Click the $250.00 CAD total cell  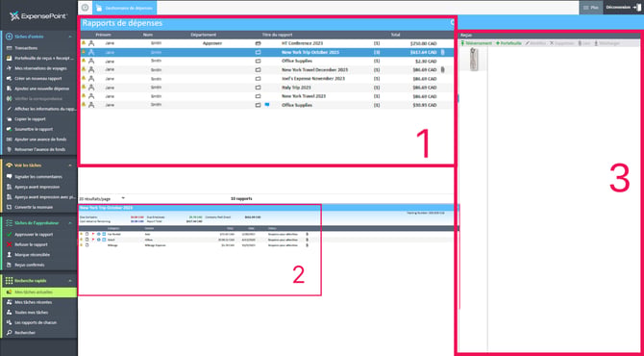(424, 43)
